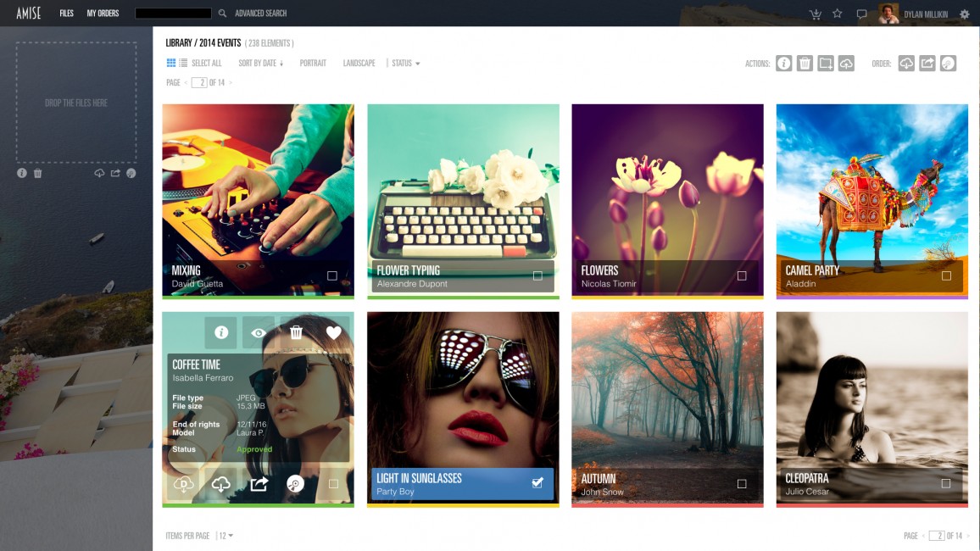
Task: Open the shopping cart in the top bar
Action: click(x=816, y=14)
